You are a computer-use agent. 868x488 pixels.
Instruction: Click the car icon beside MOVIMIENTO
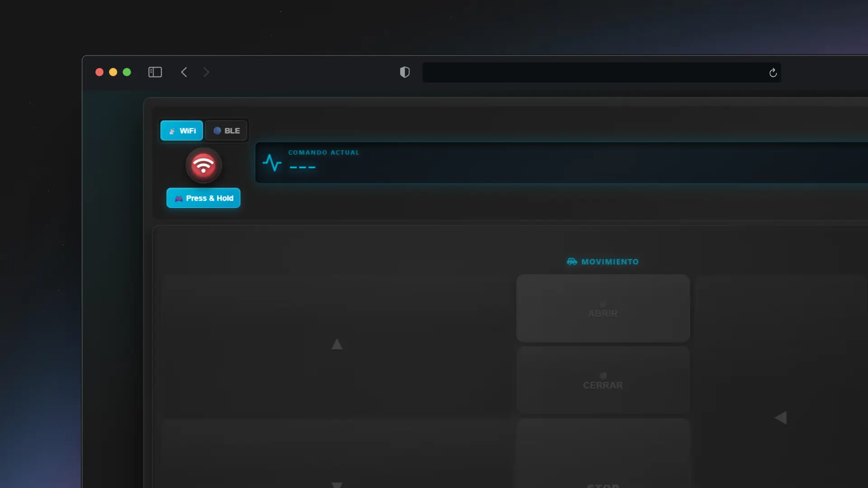[x=572, y=262]
